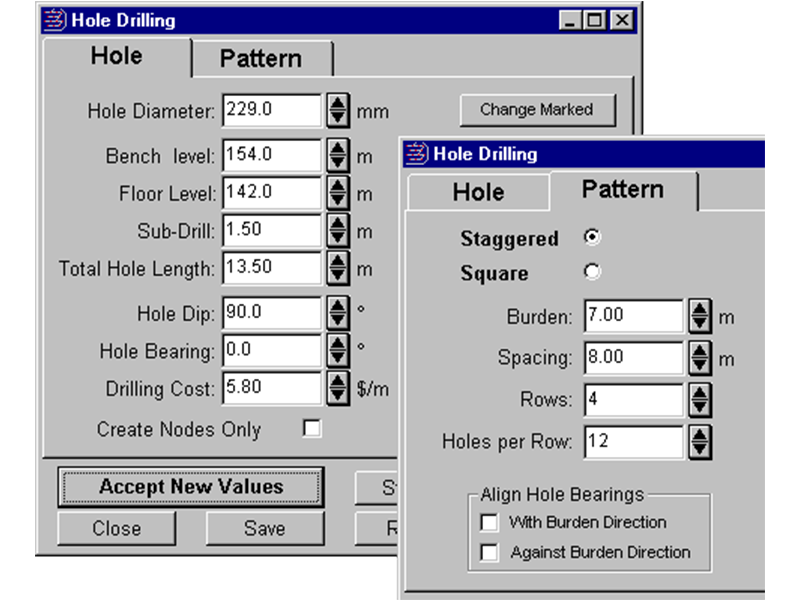Image resolution: width=800 pixels, height=600 pixels.
Task: Increase Sub-Drill with up arrow
Action: click(338, 223)
